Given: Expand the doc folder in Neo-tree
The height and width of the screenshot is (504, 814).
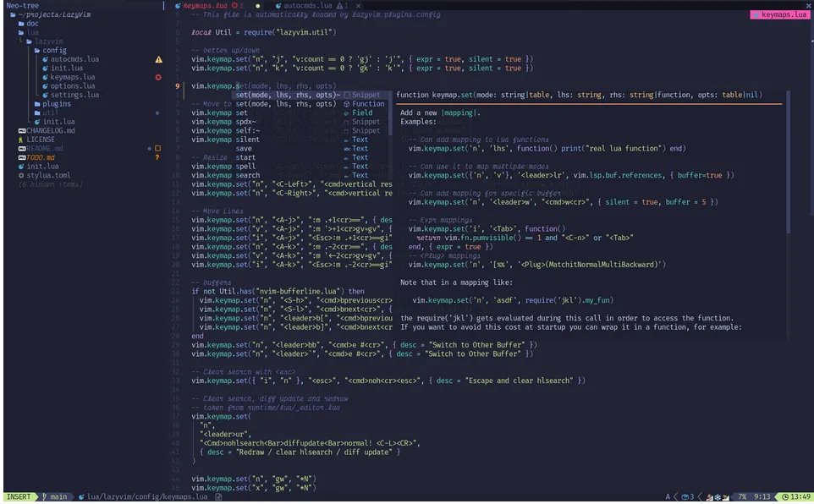Looking at the screenshot, I should [x=21, y=24].
